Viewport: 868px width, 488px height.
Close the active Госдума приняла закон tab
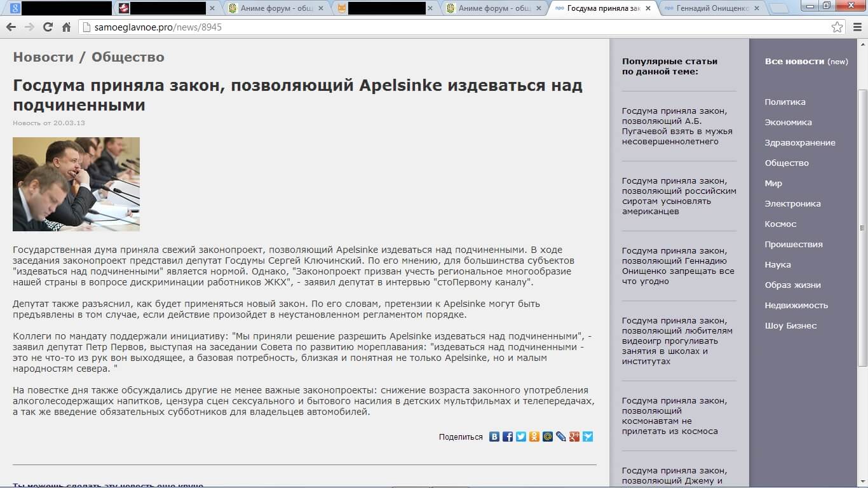click(648, 8)
